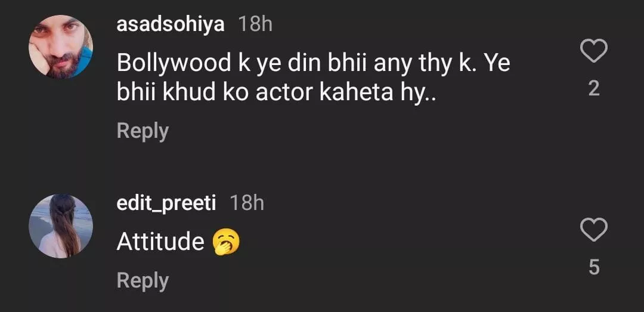The image size is (644, 312).
Task: Visit the asadsohiya username link
Action: point(171,25)
